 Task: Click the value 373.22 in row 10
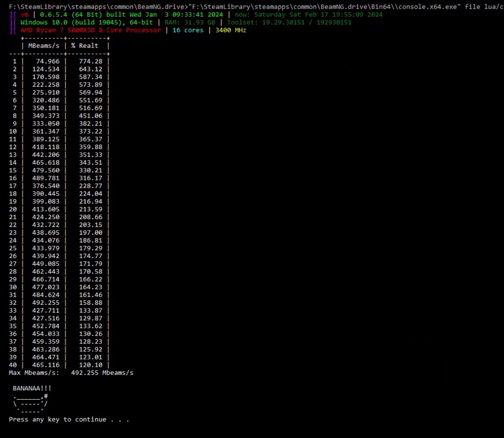click(x=91, y=132)
